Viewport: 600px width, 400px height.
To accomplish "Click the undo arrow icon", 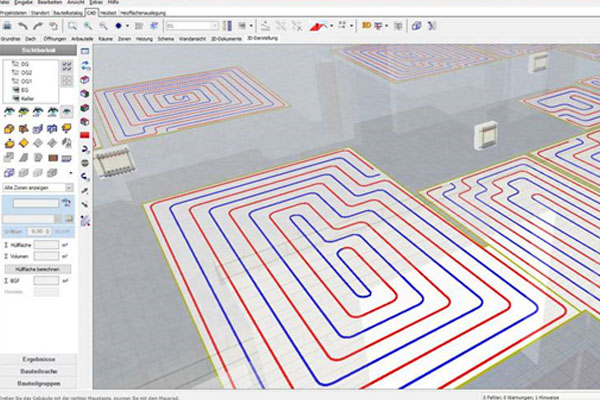I will [23, 26].
